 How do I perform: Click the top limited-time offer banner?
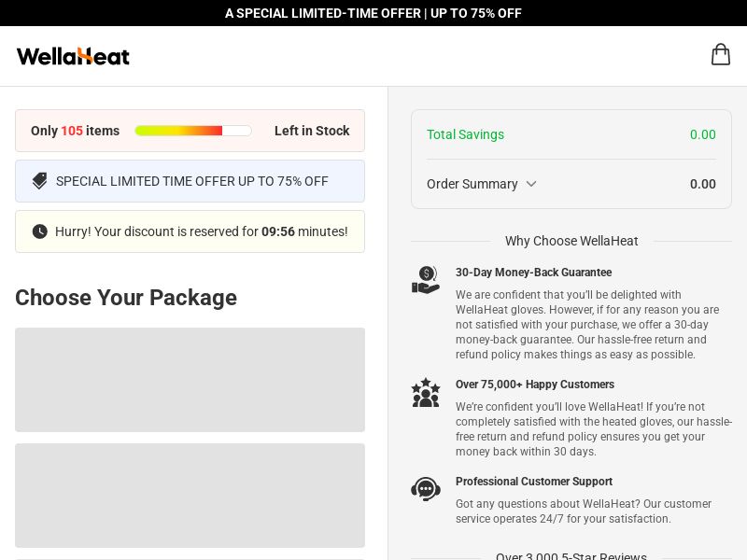pyautogui.click(x=373, y=13)
